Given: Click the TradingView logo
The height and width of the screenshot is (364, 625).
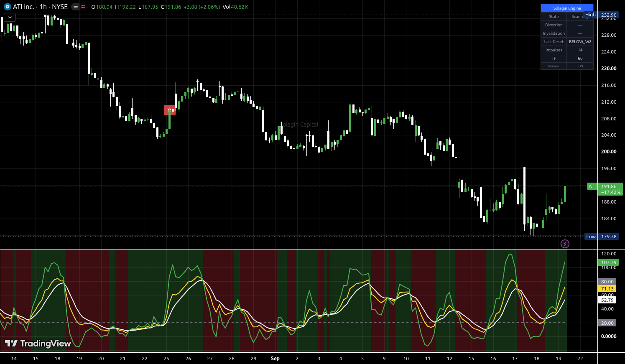Looking at the screenshot, I should [x=38, y=344].
